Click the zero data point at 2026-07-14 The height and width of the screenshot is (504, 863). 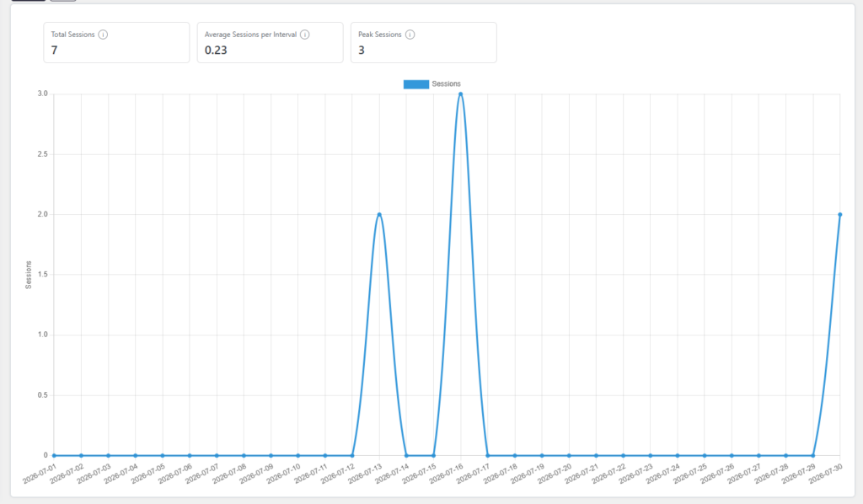(x=406, y=456)
